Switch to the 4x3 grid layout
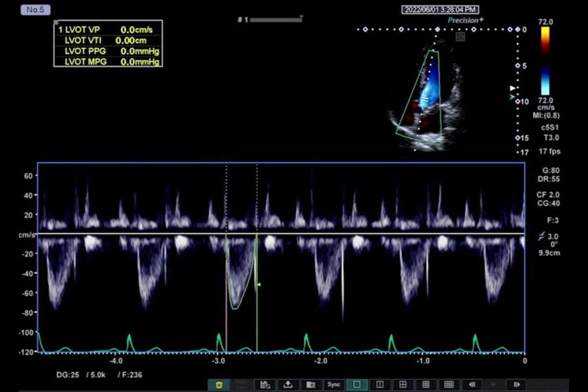Viewport: 588px width, 392px height. tap(449, 385)
